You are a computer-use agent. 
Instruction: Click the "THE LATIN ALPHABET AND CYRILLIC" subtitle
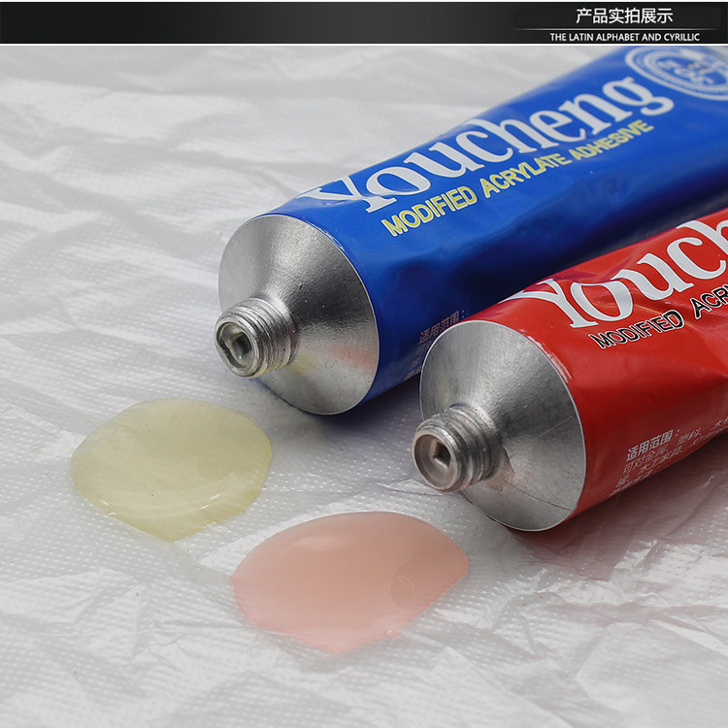tap(624, 37)
